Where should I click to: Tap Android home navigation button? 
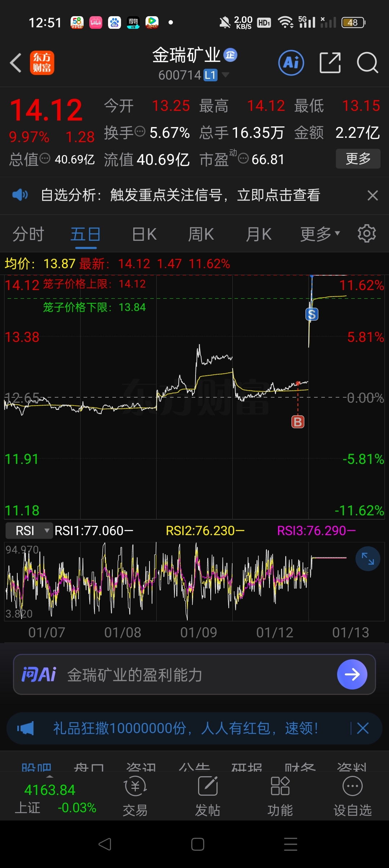(x=198, y=844)
